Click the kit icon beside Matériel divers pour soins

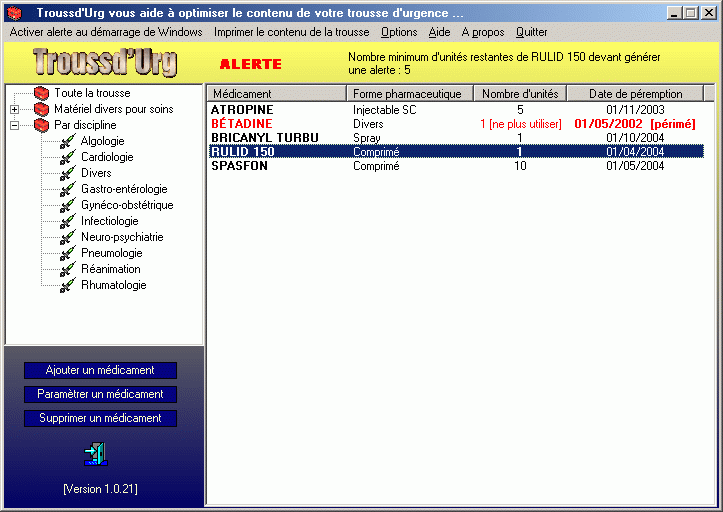click(41, 109)
